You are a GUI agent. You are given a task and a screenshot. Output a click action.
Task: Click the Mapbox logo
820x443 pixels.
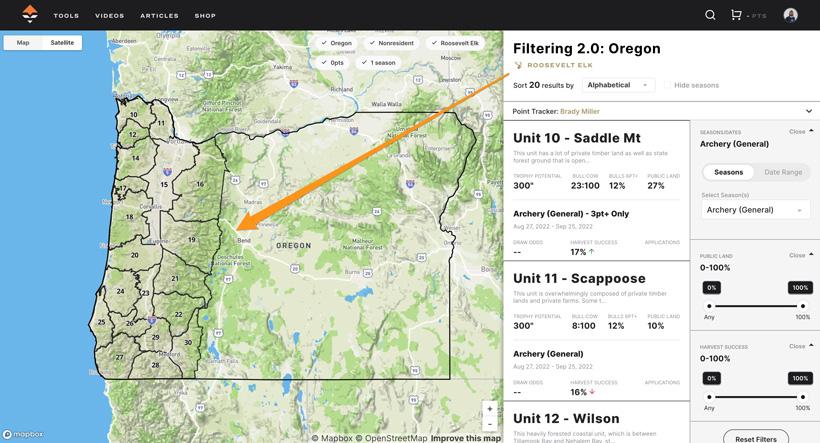pos(23,434)
